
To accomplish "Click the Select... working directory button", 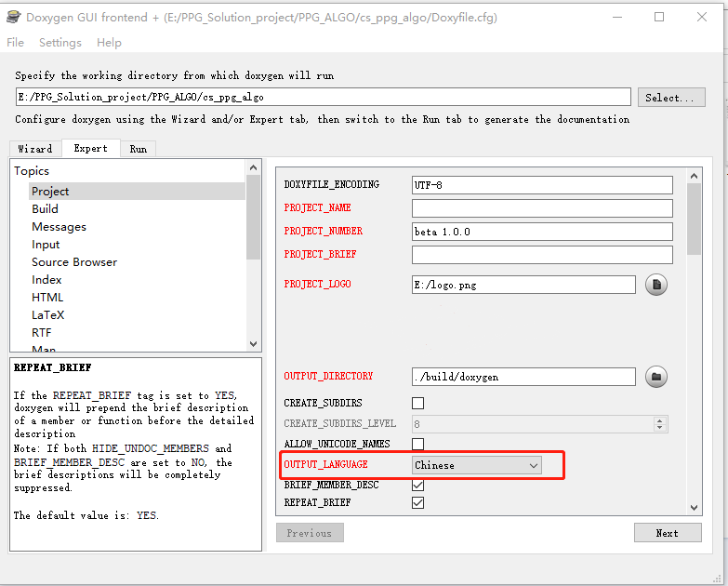I will pos(671,98).
